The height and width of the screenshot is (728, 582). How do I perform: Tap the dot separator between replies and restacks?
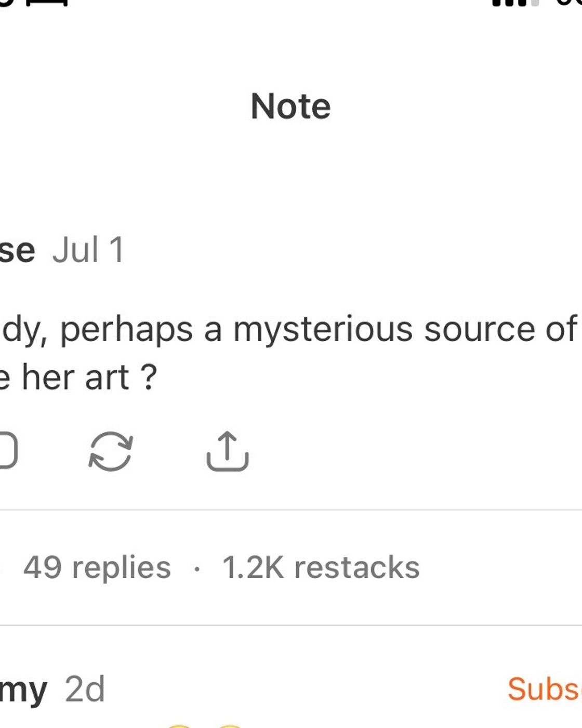click(x=196, y=569)
